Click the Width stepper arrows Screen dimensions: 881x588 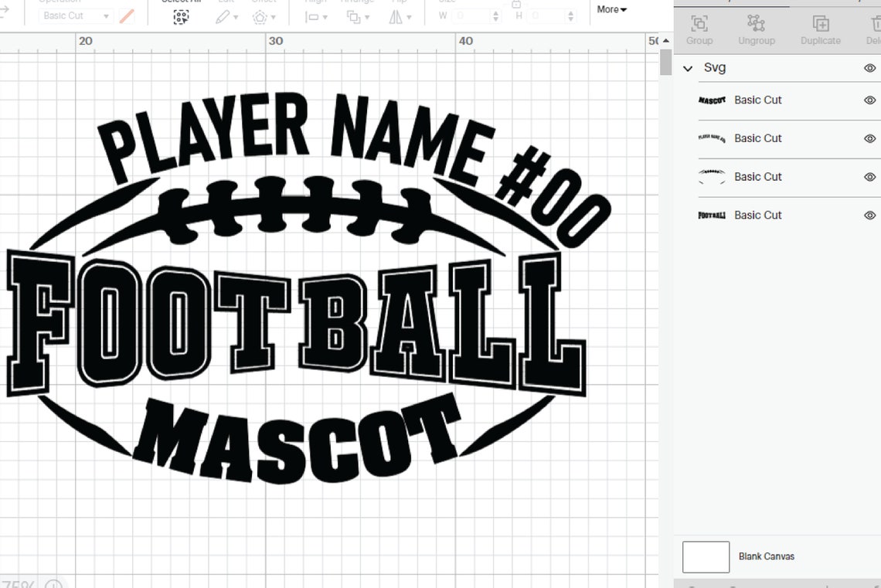[x=495, y=15]
